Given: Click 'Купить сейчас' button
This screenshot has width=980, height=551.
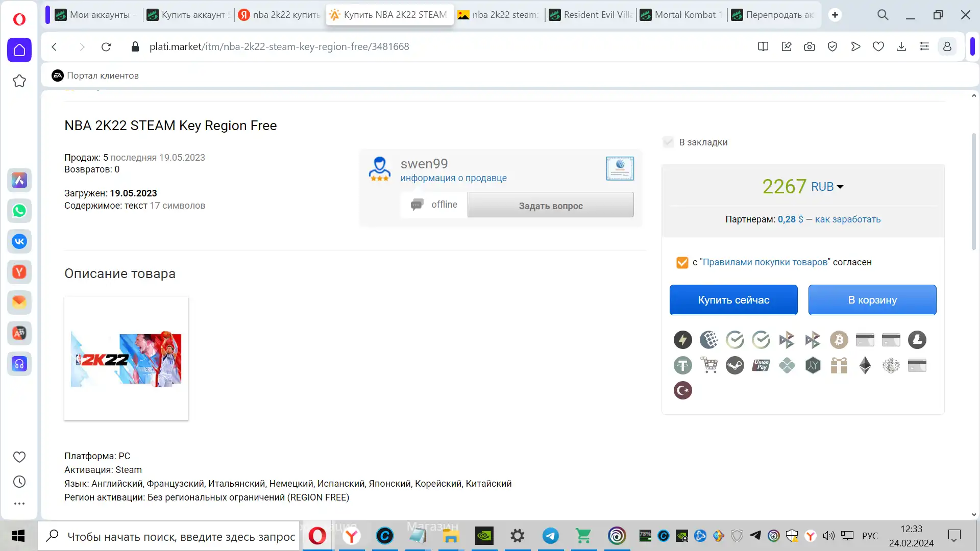Looking at the screenshot, I should tap(733, 300).
